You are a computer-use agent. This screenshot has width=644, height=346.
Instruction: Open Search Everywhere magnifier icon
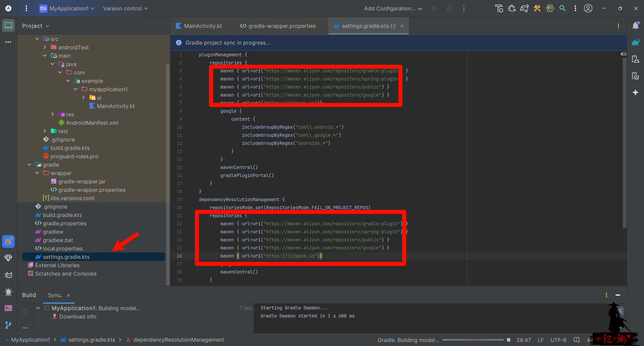pos(562,8)
